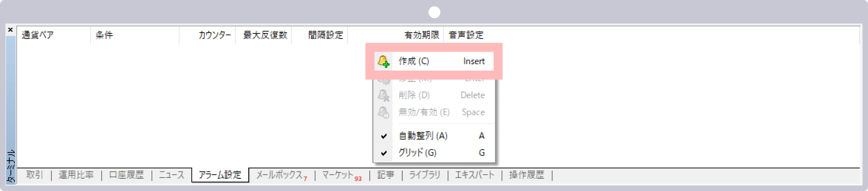Close the terminal panel with the X
Viewport: 868px width, 191px height.
point(10,30)
